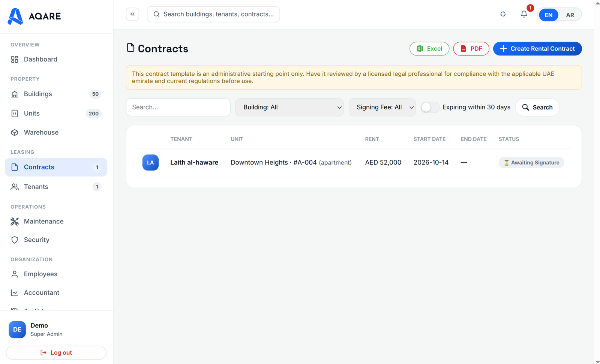Click start date 2026-10-14

click(x=431, y=162)
